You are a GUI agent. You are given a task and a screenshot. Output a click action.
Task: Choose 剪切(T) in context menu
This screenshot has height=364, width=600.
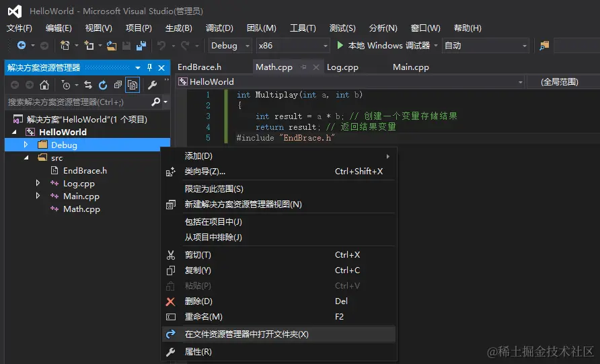click(279, 255)
